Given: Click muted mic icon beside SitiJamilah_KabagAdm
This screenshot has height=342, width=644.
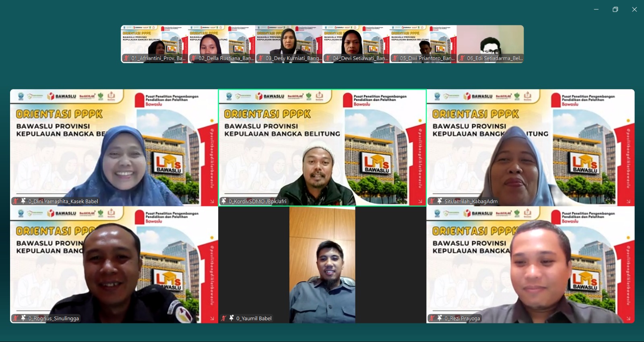Looking at the screenshot, I should [x=432, y=201].
